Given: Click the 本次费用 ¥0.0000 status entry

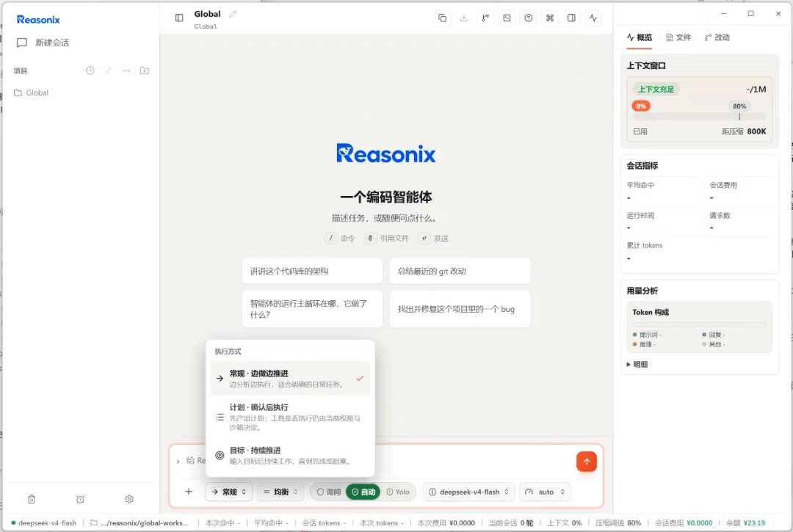Looking at the screenshot, I should tap(446, 523).
